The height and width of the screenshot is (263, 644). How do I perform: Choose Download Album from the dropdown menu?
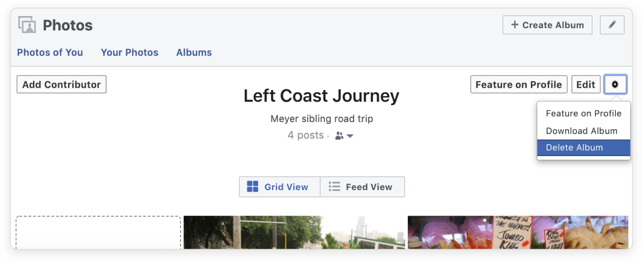[581, 131]
